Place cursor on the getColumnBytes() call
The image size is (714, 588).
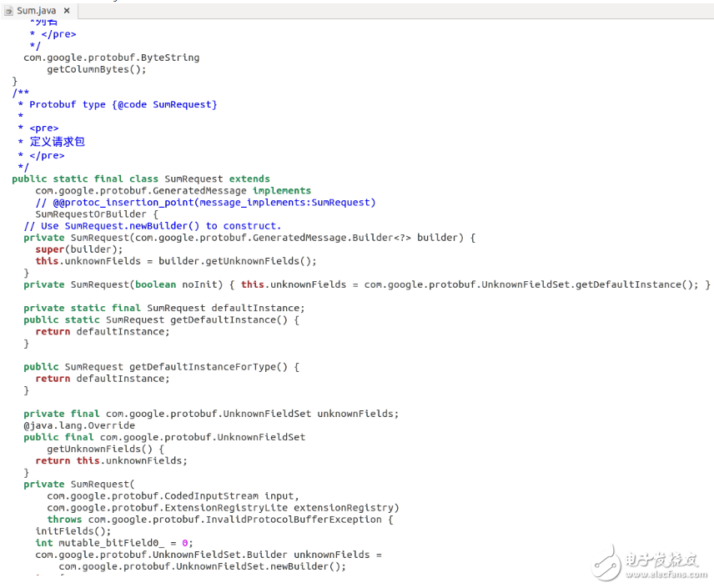click(x=96, y=69)
